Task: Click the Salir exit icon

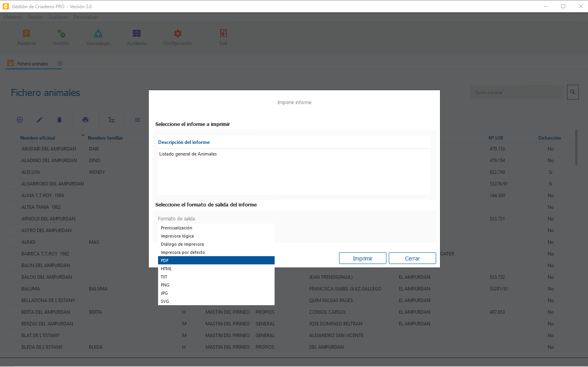Action: point(223,34)
